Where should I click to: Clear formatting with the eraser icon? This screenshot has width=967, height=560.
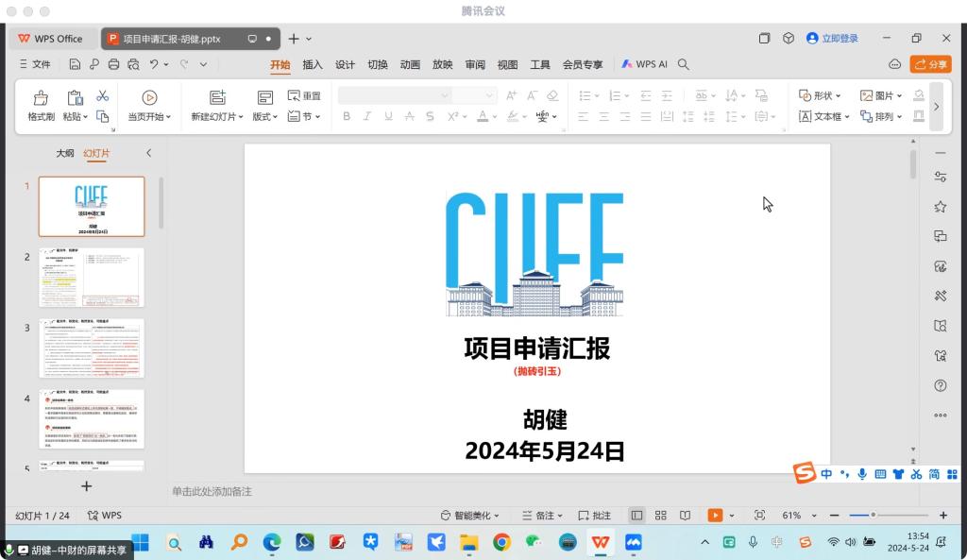552,95
